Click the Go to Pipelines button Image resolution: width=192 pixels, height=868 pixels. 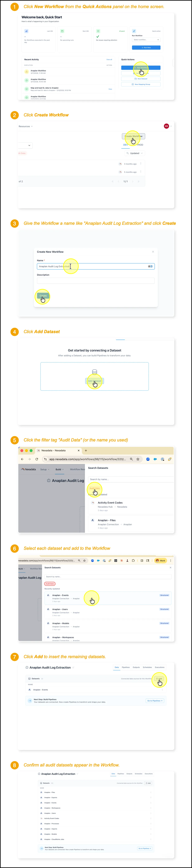(x=155, y=701)
